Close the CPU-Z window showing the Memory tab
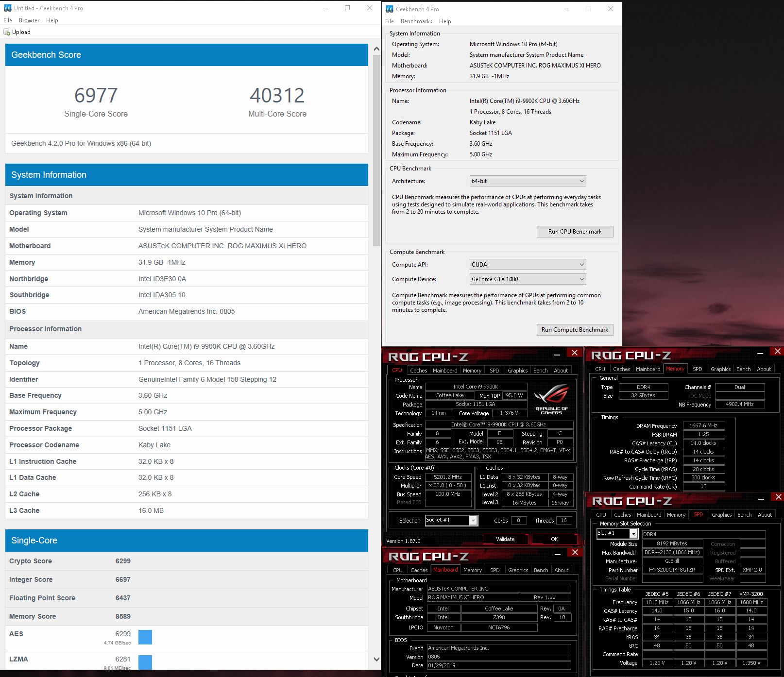Viewport: 784px width, 677px height. point(778,351)
